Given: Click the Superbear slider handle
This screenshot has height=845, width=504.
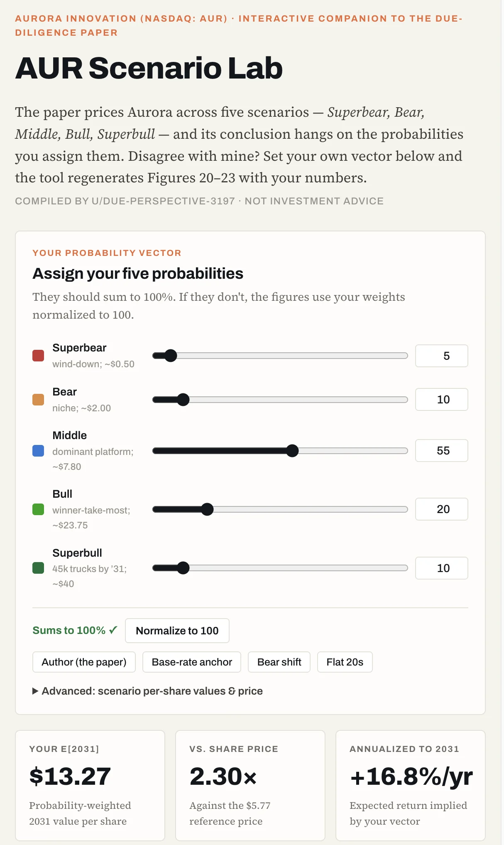Looking at the screenshot, I should click(171, 356).
